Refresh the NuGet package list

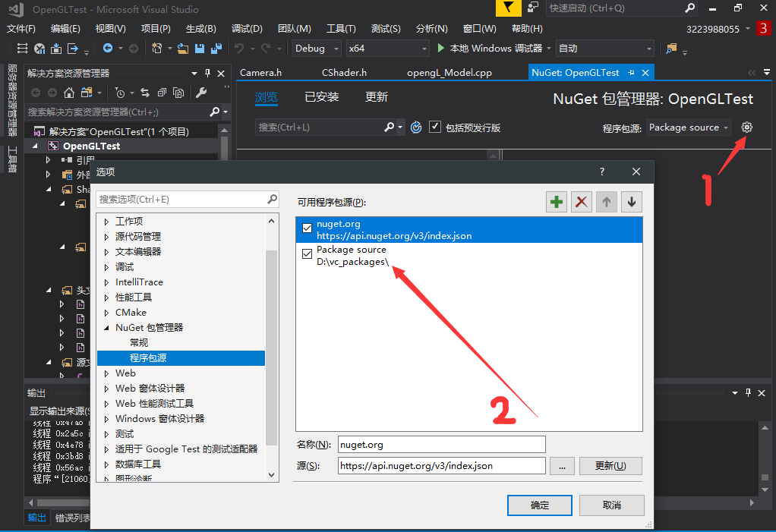click(x=416, y=127)
